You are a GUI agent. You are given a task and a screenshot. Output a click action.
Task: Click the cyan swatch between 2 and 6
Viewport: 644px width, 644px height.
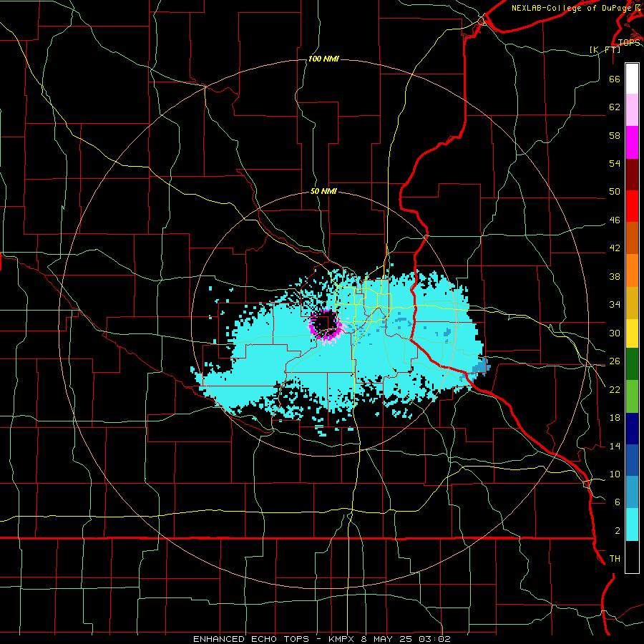tap(632, 525)
